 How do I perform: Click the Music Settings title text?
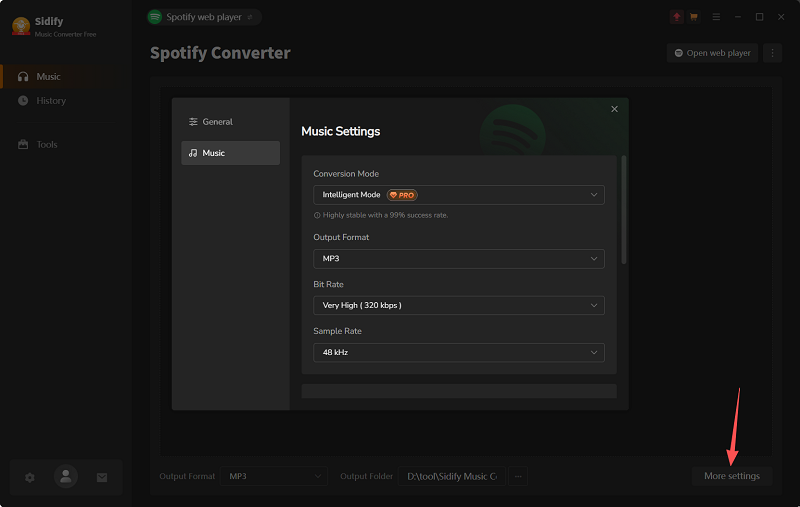click(340, 132)
